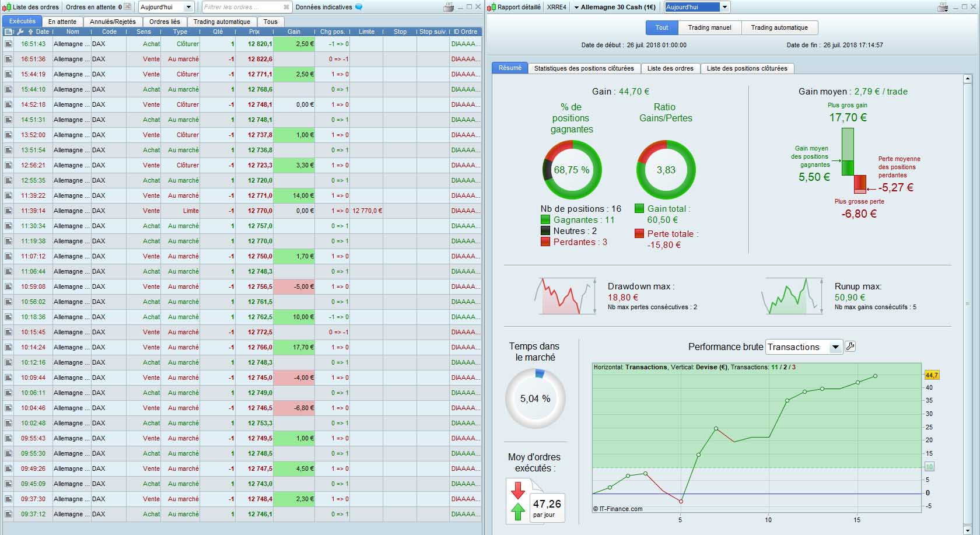The image size is (980, 535).
Task: Sort orders by the Sens column header
Action: (x=143, y=32)
